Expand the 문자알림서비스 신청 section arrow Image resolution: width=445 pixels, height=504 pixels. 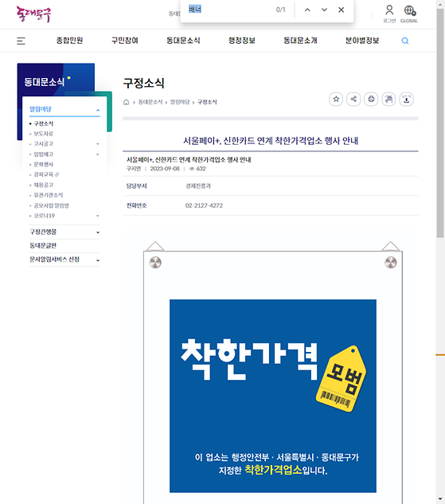(98, 260)
